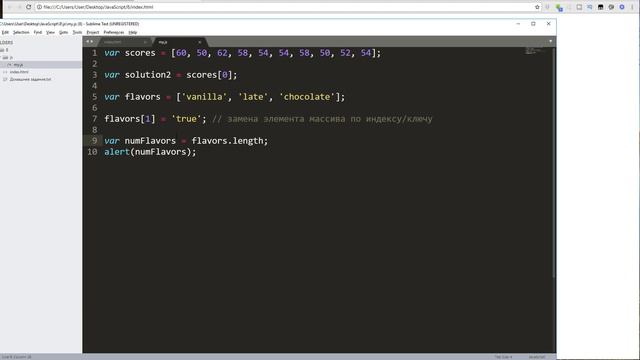The width and height of the screenshot is (640, 360).
Task: Click line number 1 in the gutter
Action: (94, 53)
